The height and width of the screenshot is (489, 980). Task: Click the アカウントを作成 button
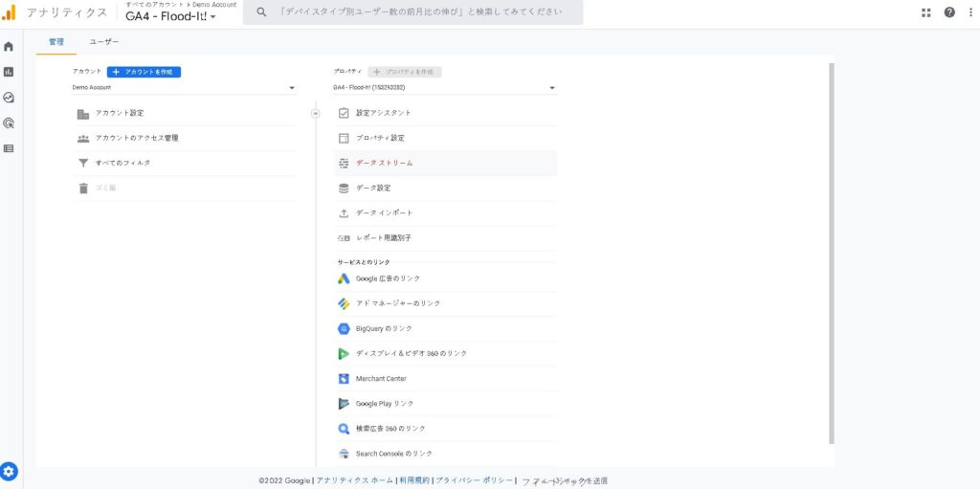145,72
